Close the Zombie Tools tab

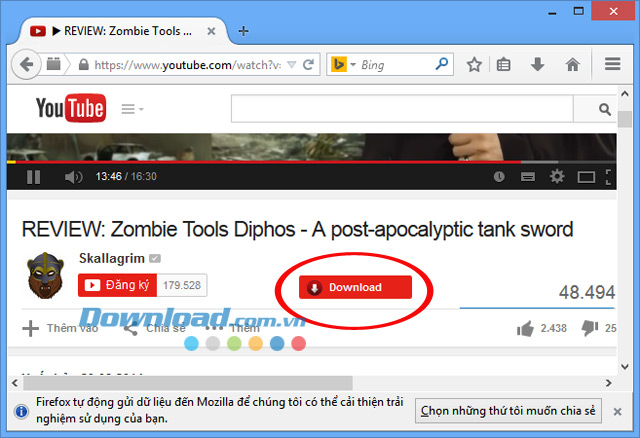211,31
